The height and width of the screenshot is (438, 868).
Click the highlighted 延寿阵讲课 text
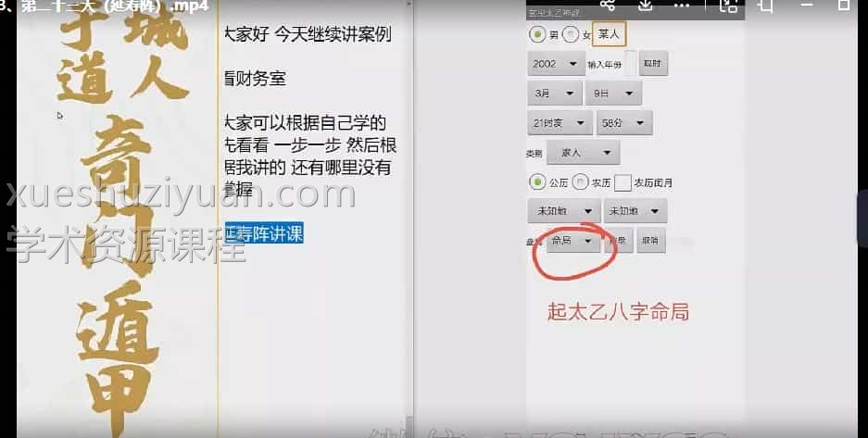click(x=263, y=234)
